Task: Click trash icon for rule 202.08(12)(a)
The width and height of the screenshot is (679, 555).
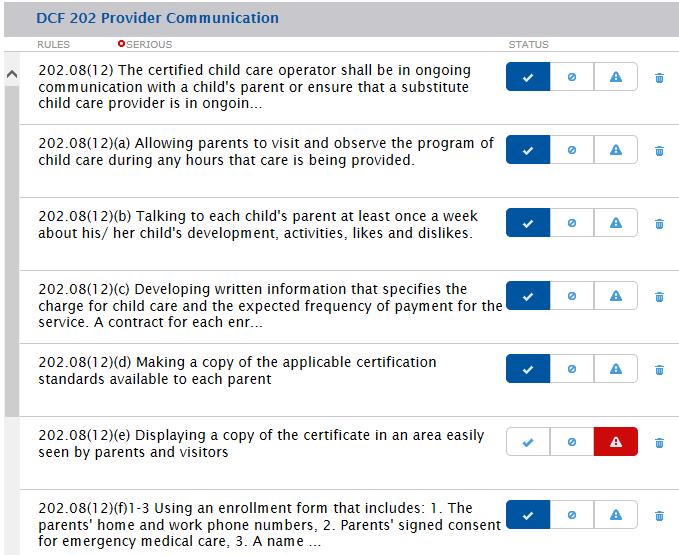Action: tap(659, 151)
